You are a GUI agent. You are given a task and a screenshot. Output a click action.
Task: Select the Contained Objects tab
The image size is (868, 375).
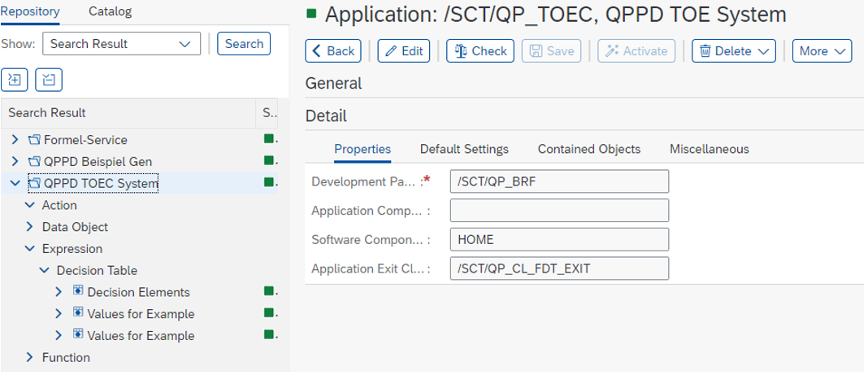[x=588, y=149]
